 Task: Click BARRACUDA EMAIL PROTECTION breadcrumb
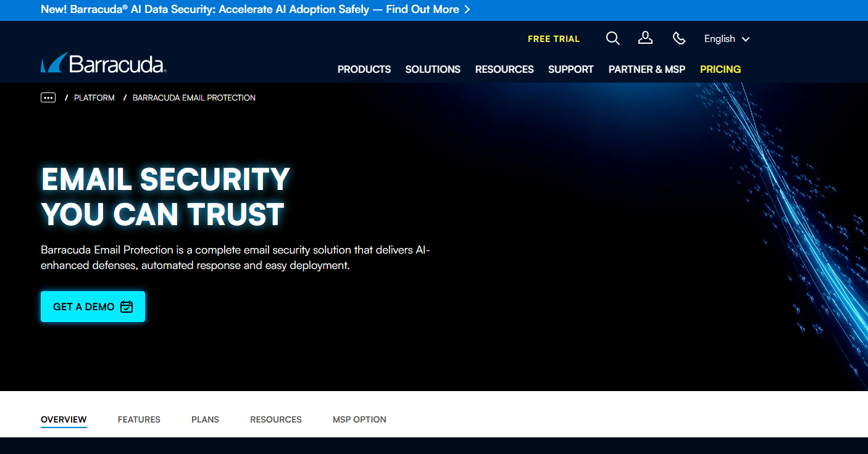pyautogui.click(x=194, y=97)
